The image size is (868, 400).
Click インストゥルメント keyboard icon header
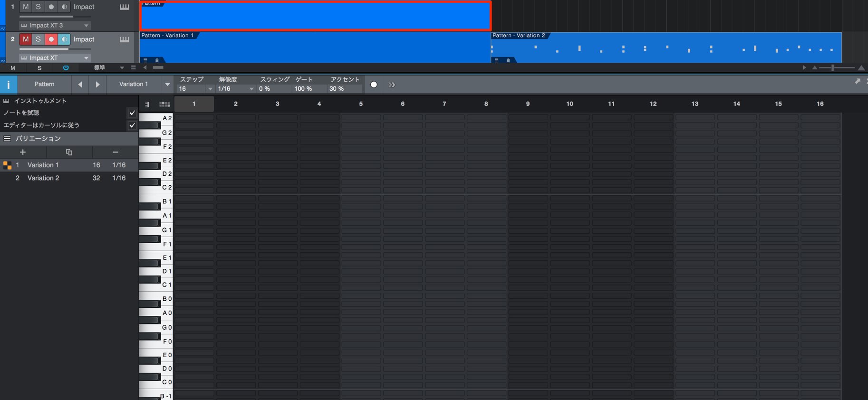click(x=6, y=101)
